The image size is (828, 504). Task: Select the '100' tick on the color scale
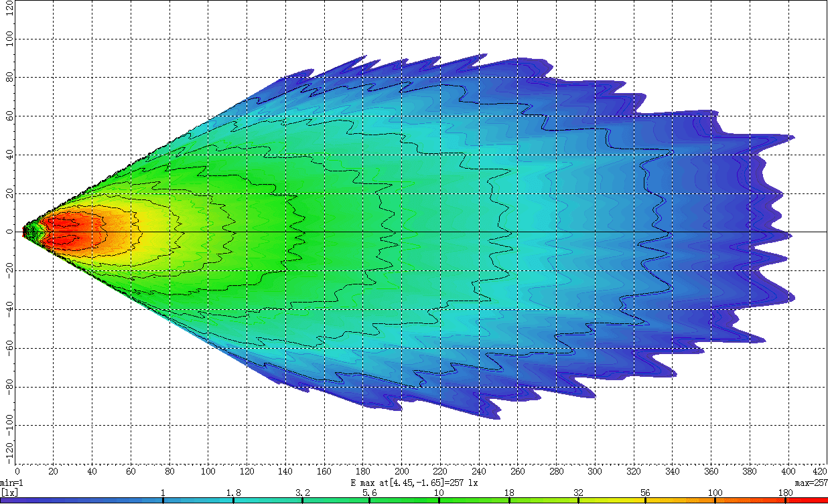[715, 493]
